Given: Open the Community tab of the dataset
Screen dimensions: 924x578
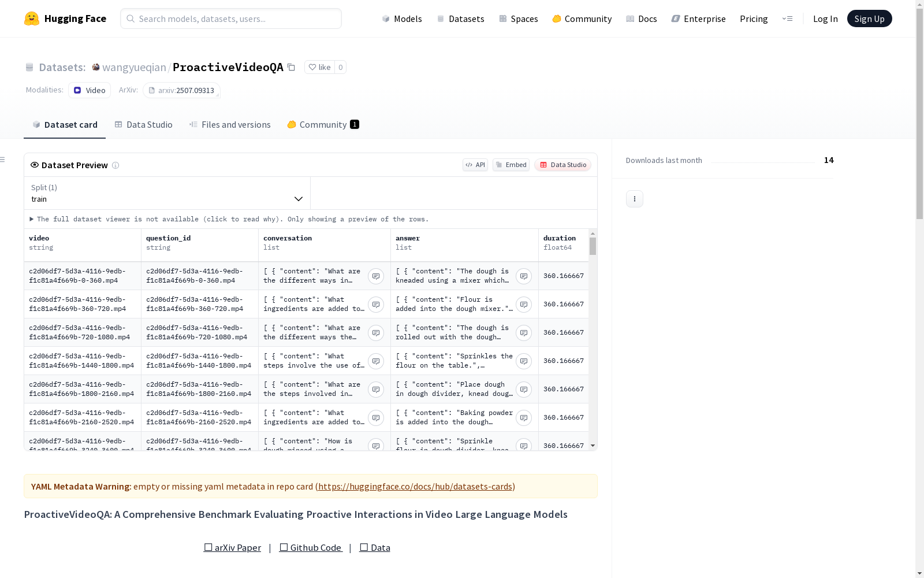Looking at the screenshot, I should 323,125.
